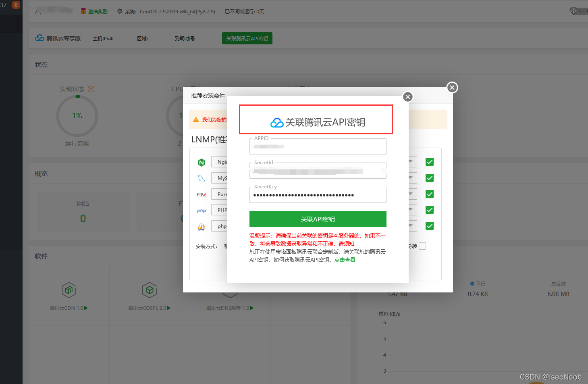
Task: Uncheck the MySQL row checkbox
Action: coord(430,178)
